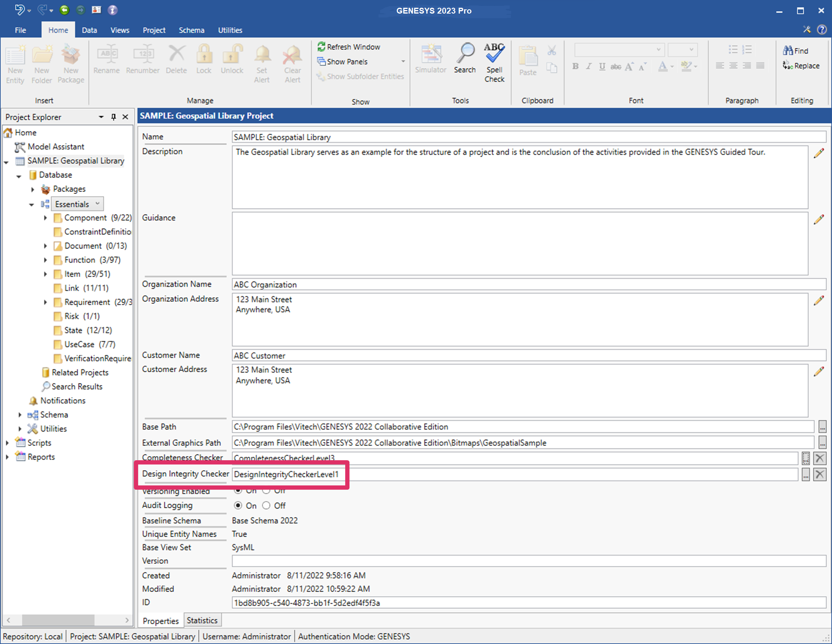Switch to the Schema ribbon tab

192,30
